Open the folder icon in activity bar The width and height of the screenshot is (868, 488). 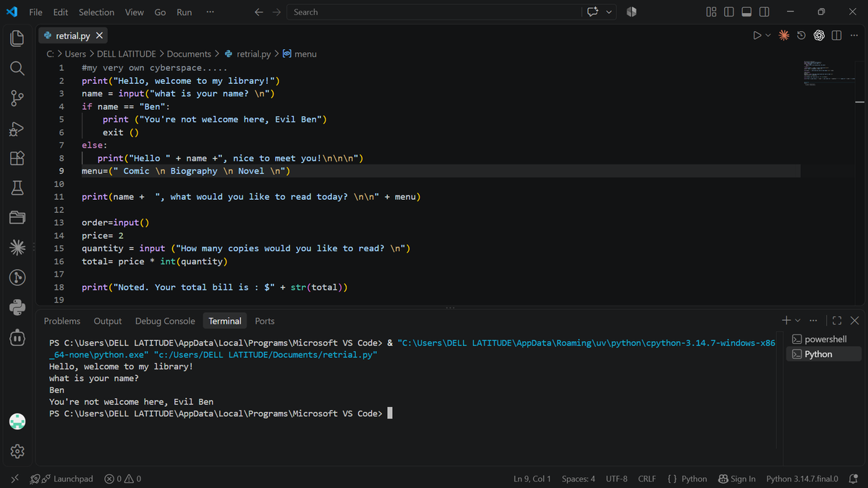pyautogui.click(x=17, y=218)
